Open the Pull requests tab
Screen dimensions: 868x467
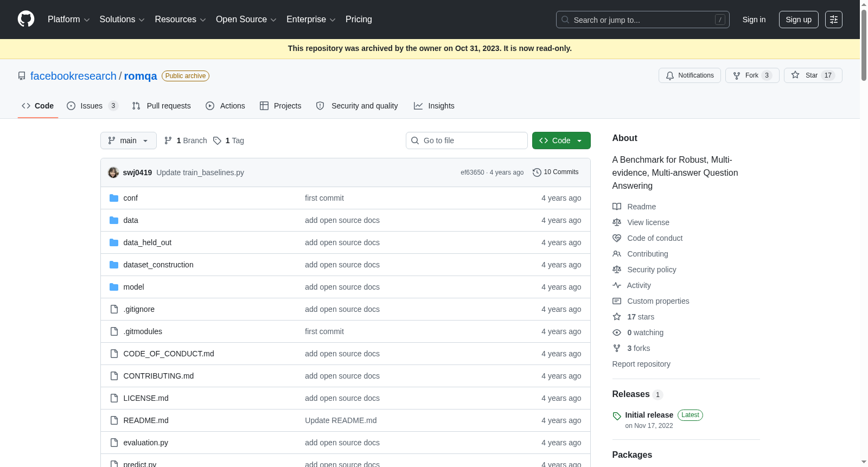162,106
